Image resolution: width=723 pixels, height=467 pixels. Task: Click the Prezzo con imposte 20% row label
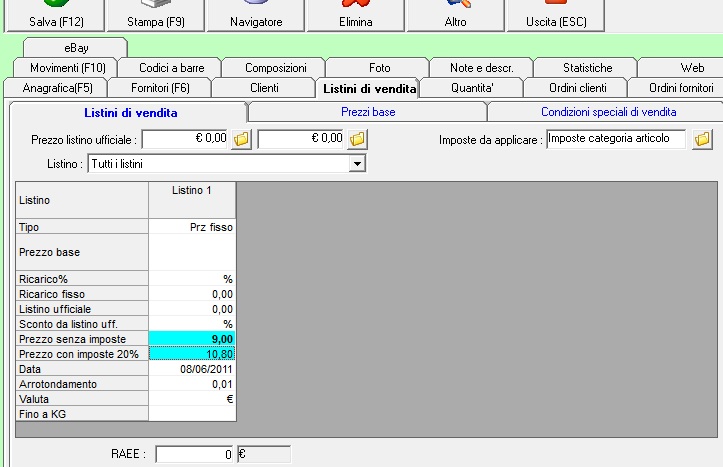(x=82, y=354)
